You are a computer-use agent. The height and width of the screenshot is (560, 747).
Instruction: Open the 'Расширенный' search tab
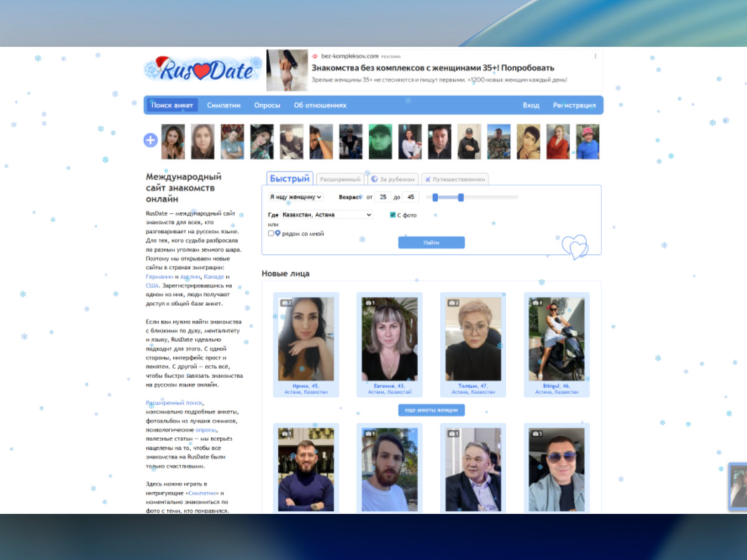[340, 179]
